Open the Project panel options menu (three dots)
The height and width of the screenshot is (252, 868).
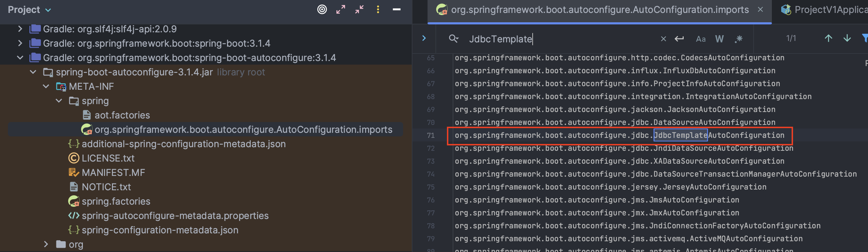[378, 10]
